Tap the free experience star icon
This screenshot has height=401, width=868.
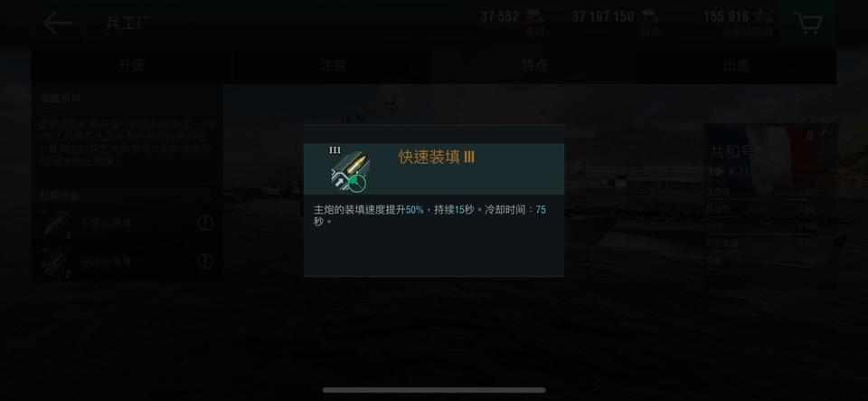[x=763, y=16]
